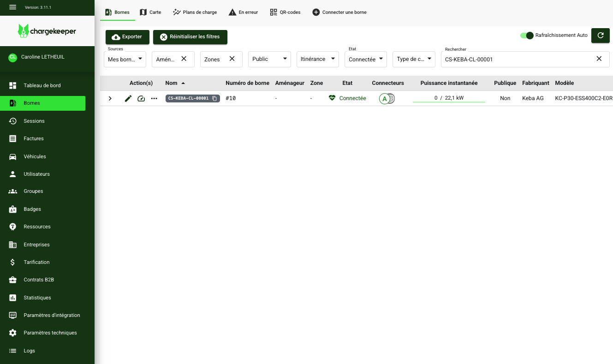Click the pencil edit icon for CS-KEBA-CL-00001
The image size is (613, 364).
tap(128, 98)
